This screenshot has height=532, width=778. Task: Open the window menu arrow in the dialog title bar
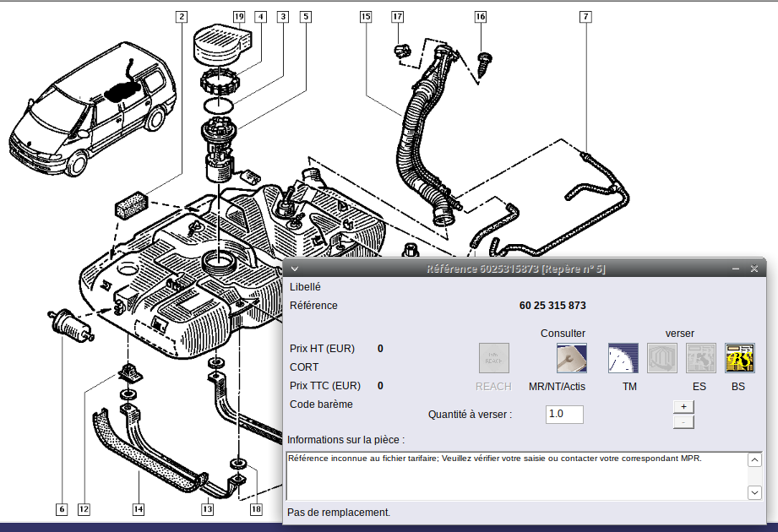pyautogui.click(x=294, y=269)
